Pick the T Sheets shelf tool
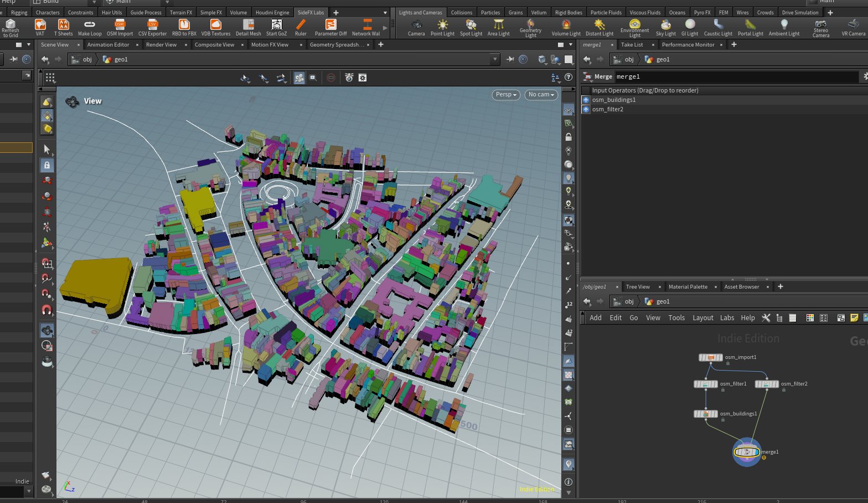Image resolution: width=868 pixels, height=503 pixels. [64, 27]
